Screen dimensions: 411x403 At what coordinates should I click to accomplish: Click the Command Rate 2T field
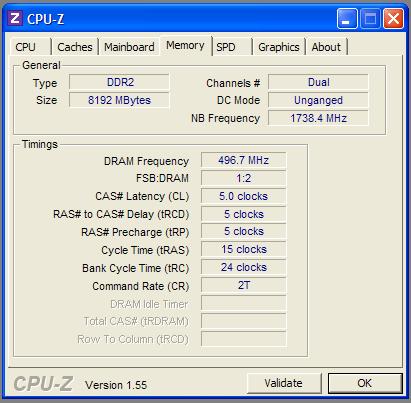(244, 285)
